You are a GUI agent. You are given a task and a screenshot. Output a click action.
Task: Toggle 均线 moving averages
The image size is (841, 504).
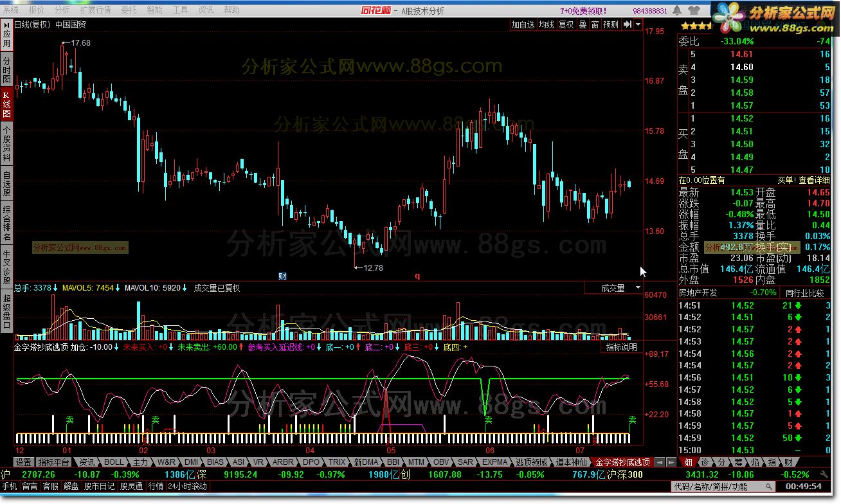(x=547, y=24)
